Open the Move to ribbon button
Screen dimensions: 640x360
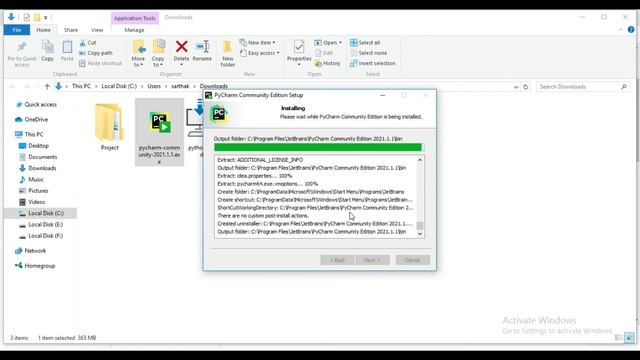138,53
